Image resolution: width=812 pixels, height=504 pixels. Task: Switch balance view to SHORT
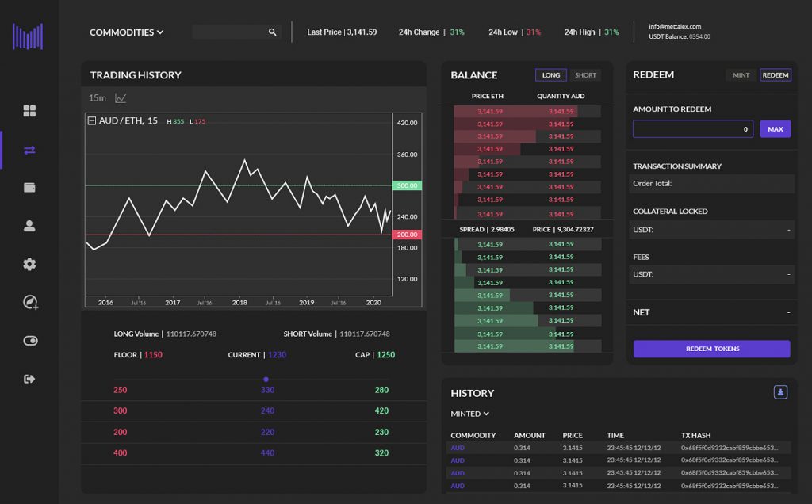(x=585, y=75)
